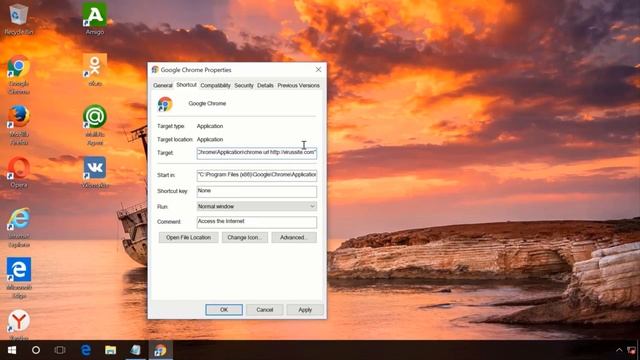Viewport: 640px width, 360px height.
Task: Click into the Target text field
Action: 257,153
